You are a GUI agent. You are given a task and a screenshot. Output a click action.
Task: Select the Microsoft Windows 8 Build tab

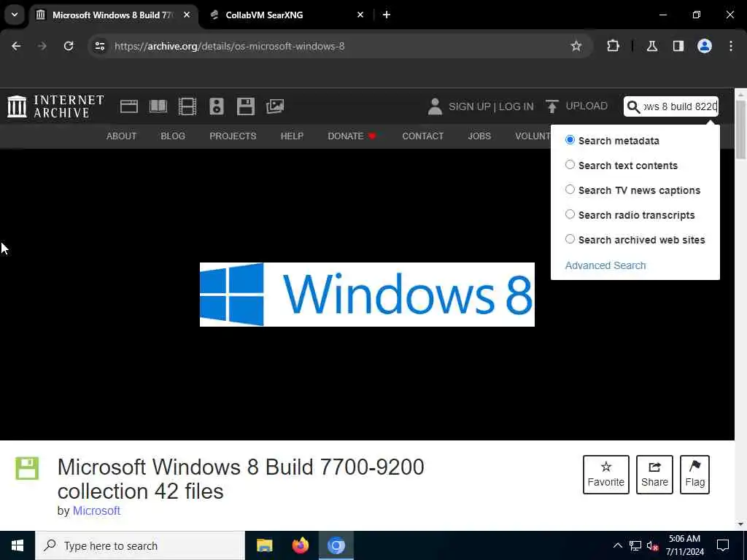pos(112,15)
